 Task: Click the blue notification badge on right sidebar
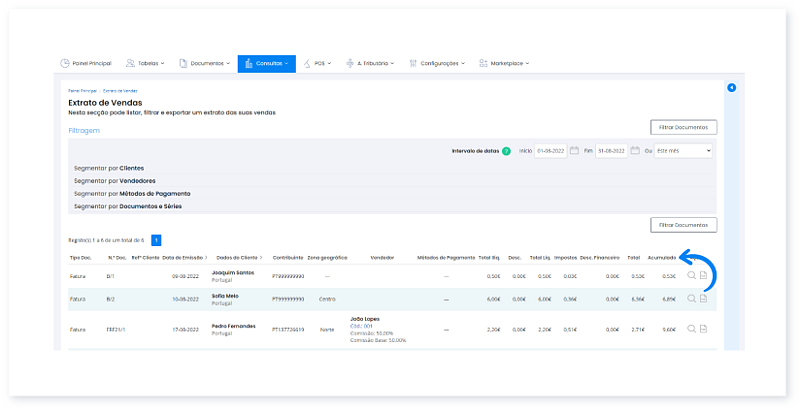(x=731, y=88)
